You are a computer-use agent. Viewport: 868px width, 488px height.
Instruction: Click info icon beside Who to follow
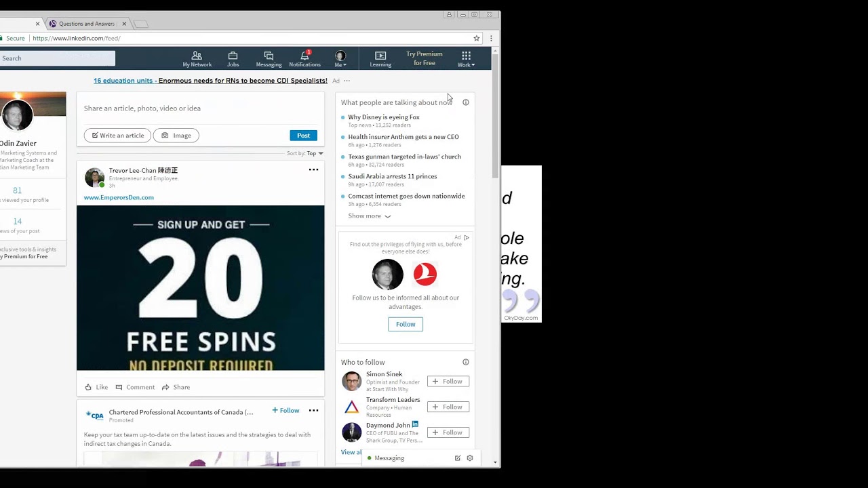coord(466,362)
